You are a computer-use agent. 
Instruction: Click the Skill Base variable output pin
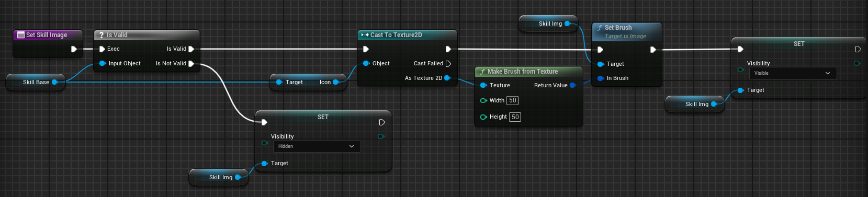[54, 82]
